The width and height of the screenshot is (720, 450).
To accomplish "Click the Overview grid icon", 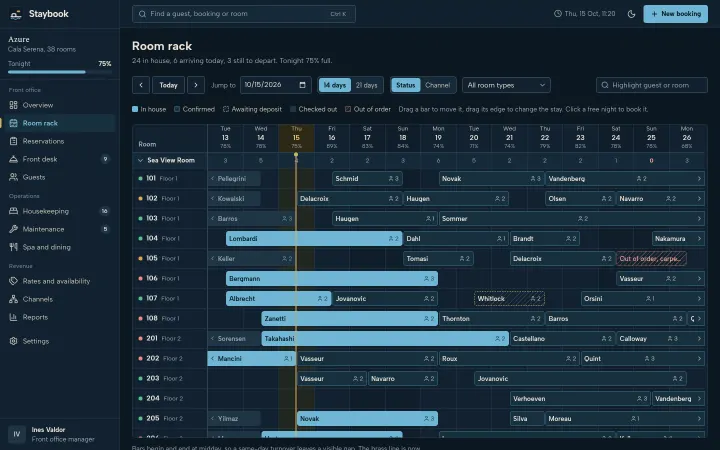I will tap(13, 105).
